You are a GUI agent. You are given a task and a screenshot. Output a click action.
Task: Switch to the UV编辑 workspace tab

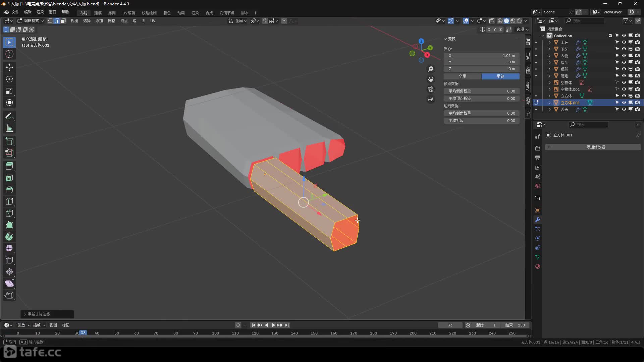[x=128, y=13]
